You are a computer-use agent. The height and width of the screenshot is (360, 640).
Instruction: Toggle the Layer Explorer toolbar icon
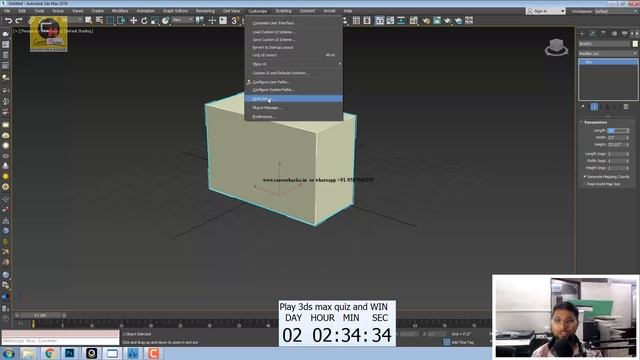pos(367,20)
